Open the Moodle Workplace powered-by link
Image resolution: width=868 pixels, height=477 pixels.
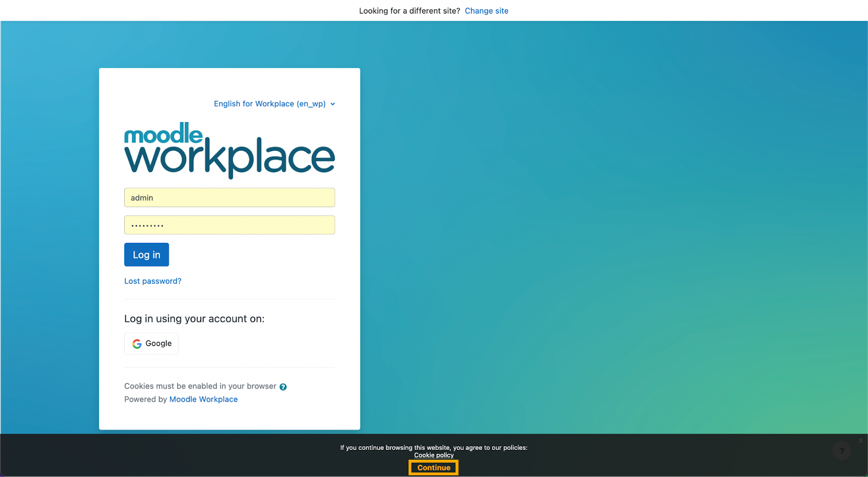pyautogui.click(x=203, y=399)
